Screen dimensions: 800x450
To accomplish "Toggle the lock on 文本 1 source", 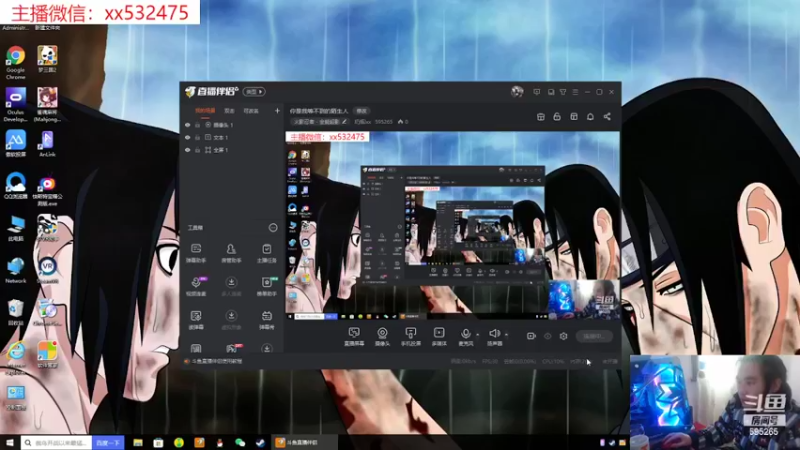I will tap(197, 138).
